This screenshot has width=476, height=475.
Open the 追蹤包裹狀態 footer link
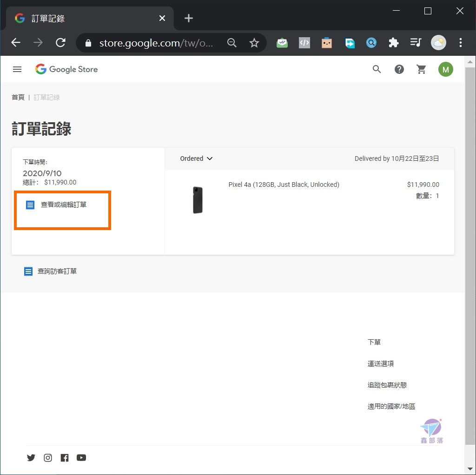387,385
